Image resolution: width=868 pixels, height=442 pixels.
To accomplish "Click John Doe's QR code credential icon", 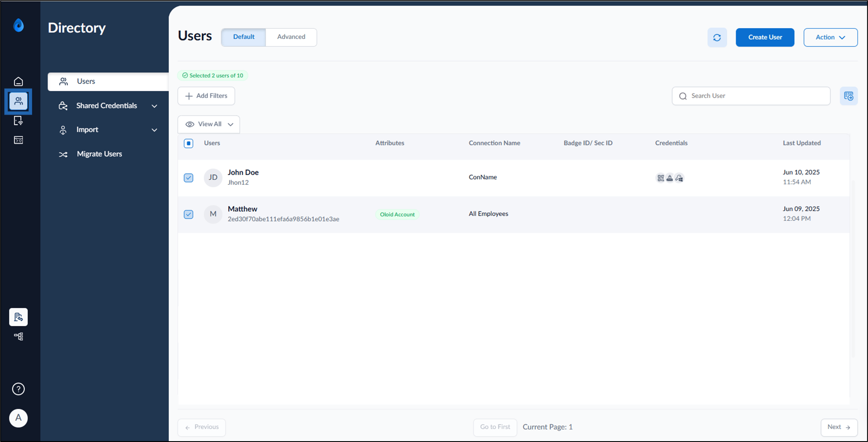I will (x=660, y=178).
